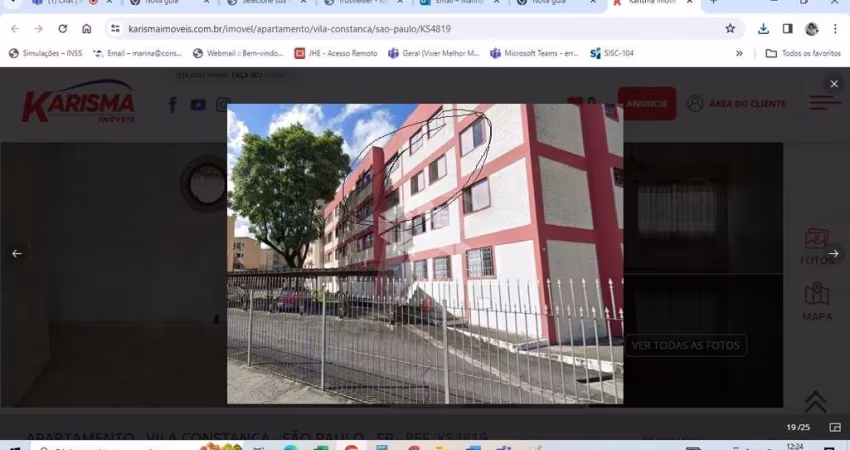Screen dimensions: 850x450
Task: Open the Webmail :: Bem-vindo bookmark
Action: point(238,53)
